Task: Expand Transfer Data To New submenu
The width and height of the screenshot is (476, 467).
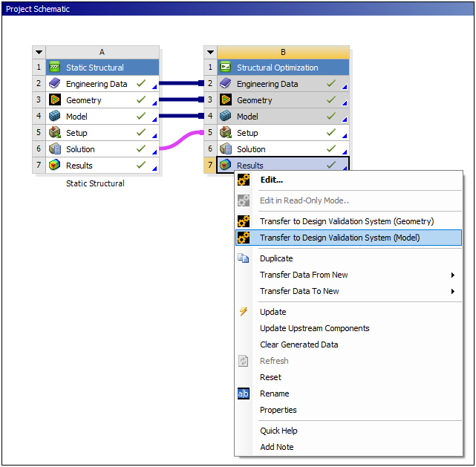Action: tap(453, 291)
